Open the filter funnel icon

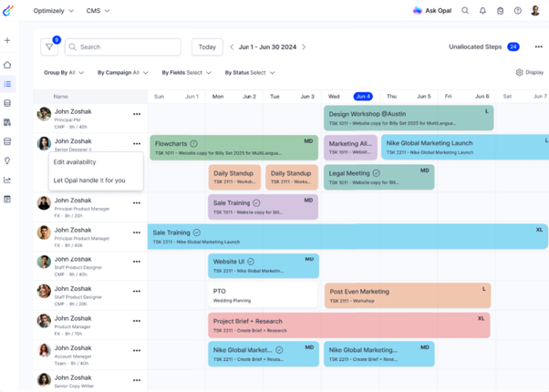[48, 46]
